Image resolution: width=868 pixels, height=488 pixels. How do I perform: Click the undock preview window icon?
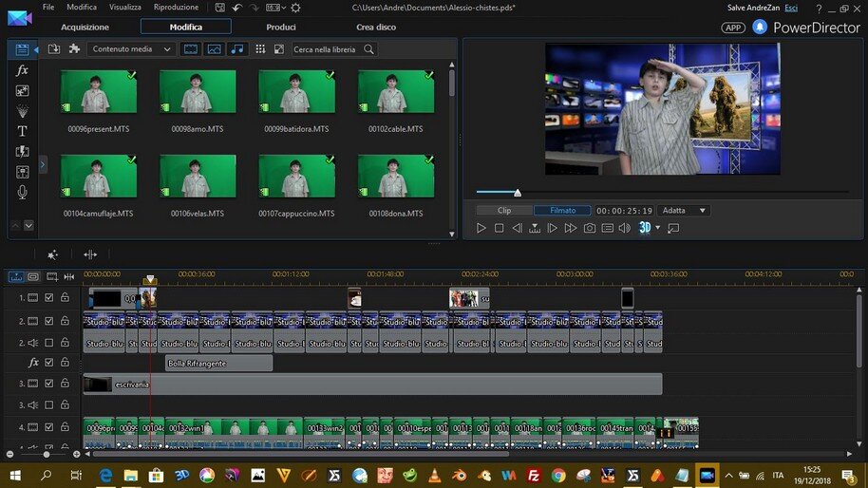tap(673, 228)
